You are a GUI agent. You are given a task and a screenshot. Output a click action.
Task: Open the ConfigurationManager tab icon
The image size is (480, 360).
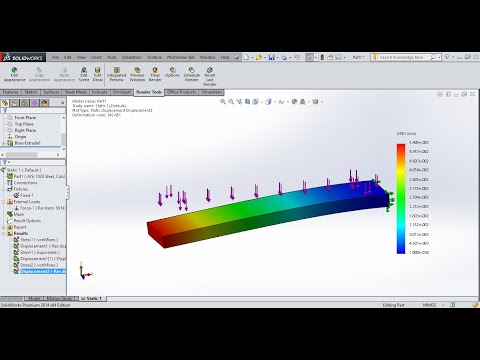[x=25, y=103]
